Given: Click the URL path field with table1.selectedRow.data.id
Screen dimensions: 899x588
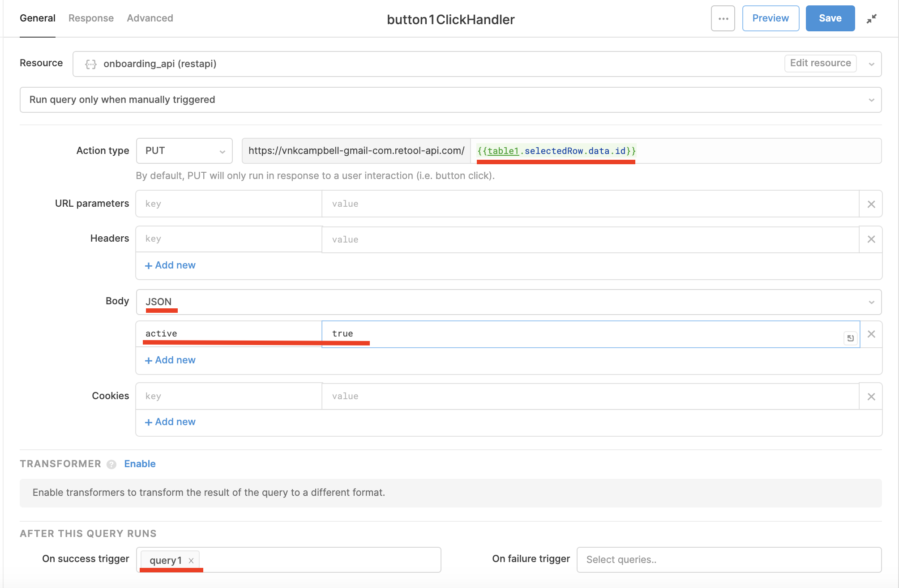Looking at the screenshot, I should click(676, 151).
